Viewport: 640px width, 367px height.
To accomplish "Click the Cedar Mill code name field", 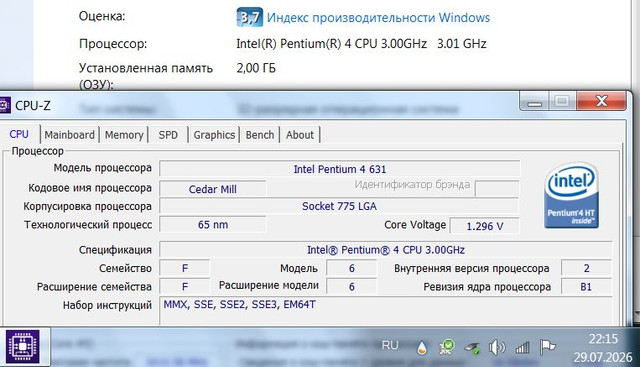I will tap(213, 189).
